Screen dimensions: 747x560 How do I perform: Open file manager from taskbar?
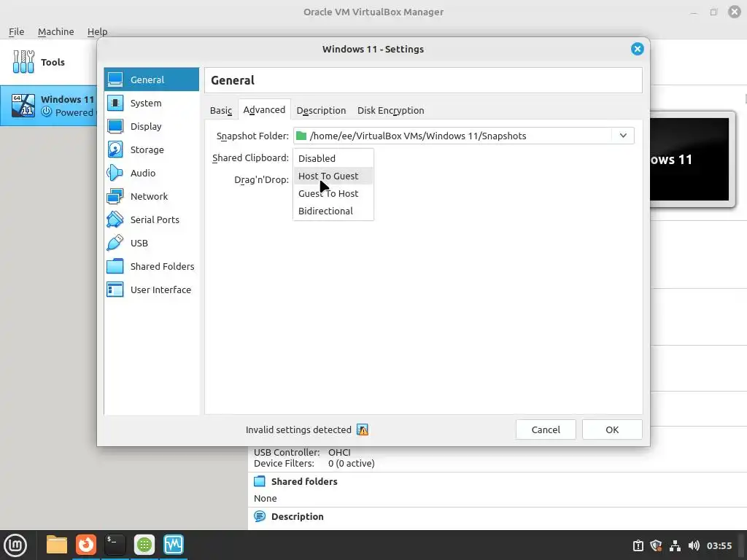57,545
